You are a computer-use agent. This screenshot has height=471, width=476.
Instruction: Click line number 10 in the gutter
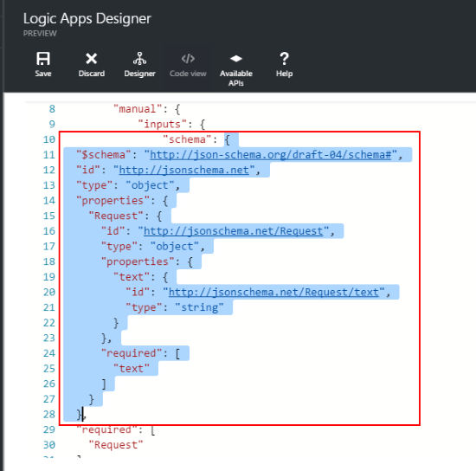[x=49, y=139]
